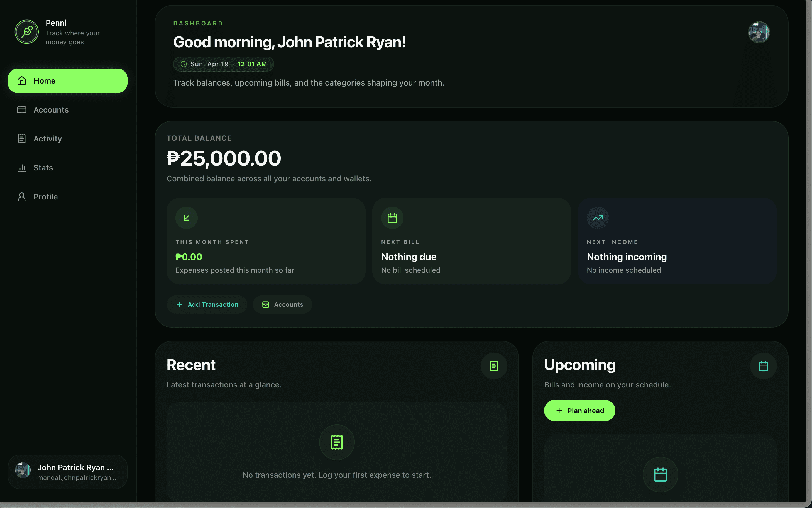Open Profile in the sidebar navigation

click(67, 197)
